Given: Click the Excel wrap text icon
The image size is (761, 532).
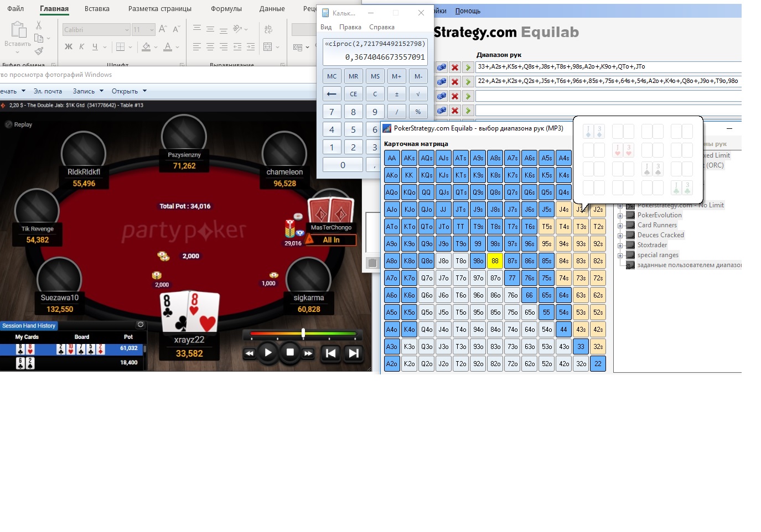Looking at the screenshot, I should (268, 29).
